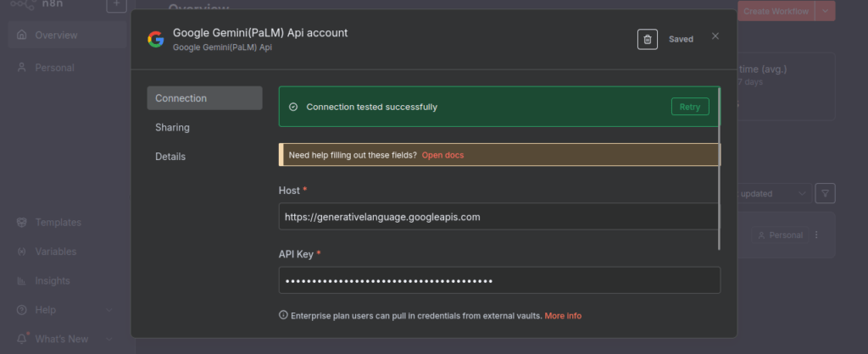Screen dimensions: 868x354
Task: Close the credential dialog with X
Action: (715, 36)
